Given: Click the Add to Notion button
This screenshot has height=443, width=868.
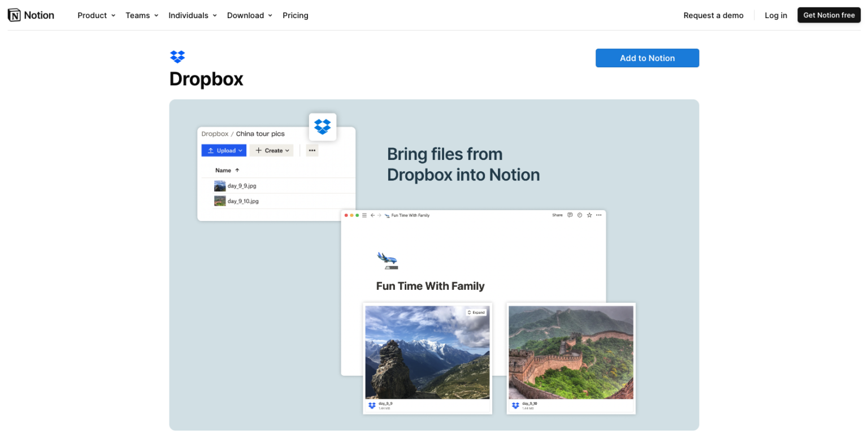Looking at the screenshot, I should click(x=647, y=58).
